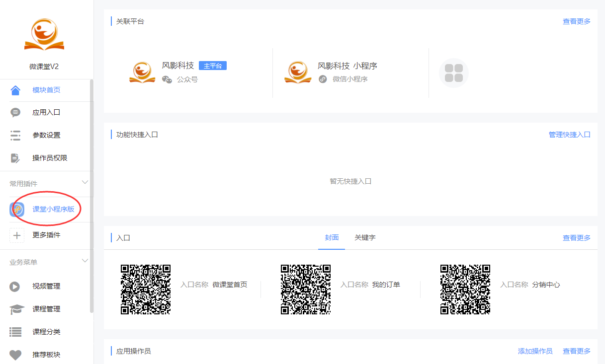Click the plus icon beside 更多插件

[17, 235]
